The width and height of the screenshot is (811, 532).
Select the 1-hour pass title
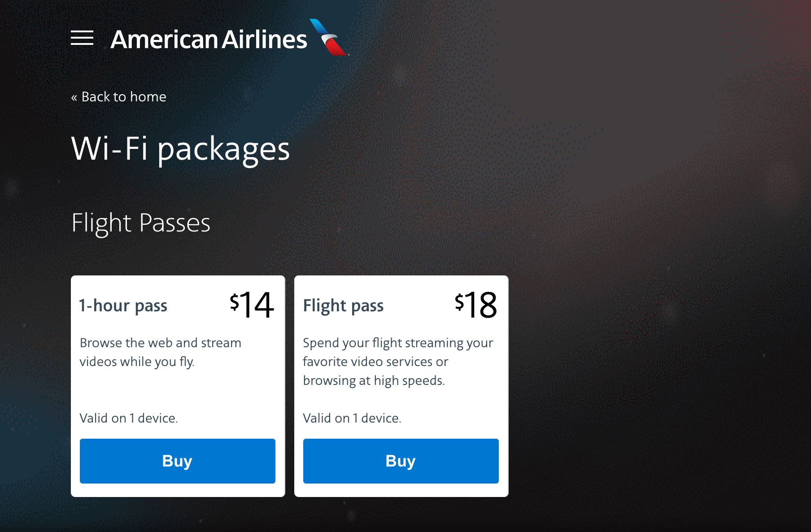[123, 306]
